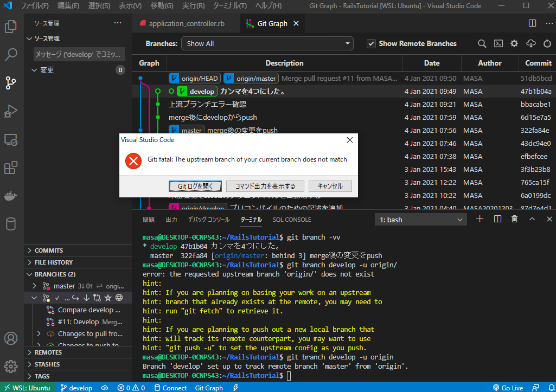Open the database view icon in activity bar
Image resolution: width=556 pixels, height=392 pixels.
point(11,224)
